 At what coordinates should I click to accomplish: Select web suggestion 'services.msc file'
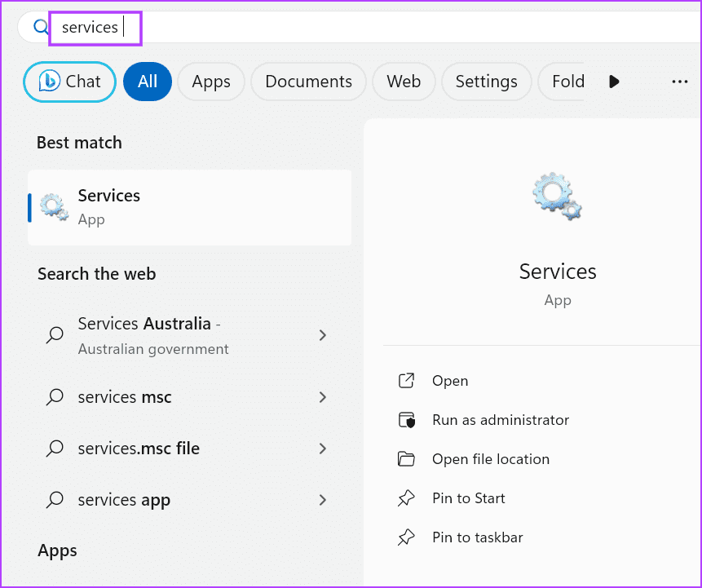click(190, 449)
